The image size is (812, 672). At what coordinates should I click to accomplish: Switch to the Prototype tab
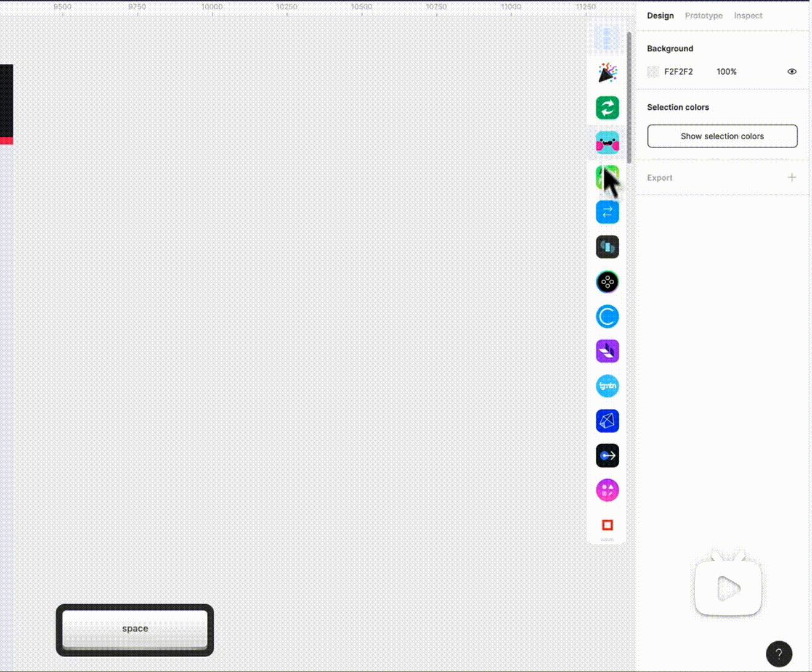point(704,15)
